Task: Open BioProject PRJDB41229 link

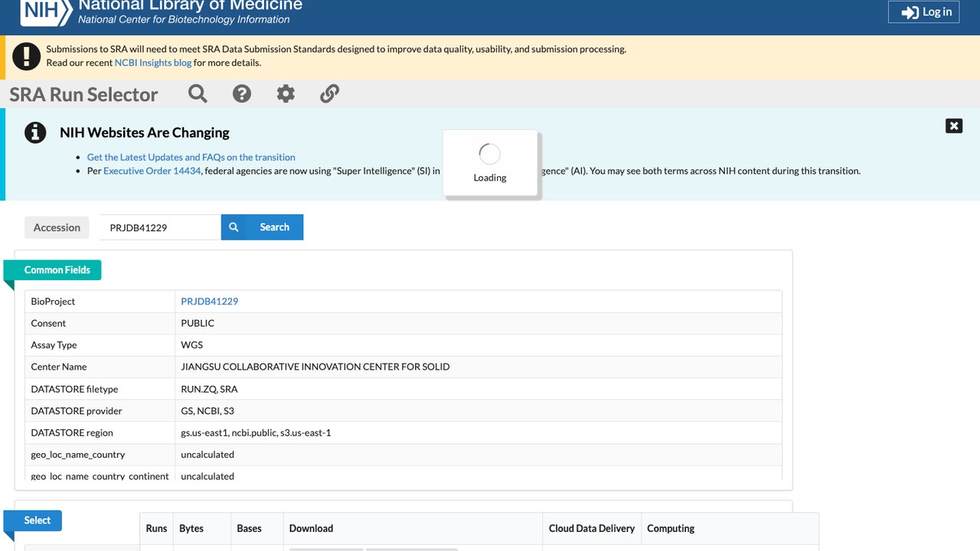Action: (210, 302)
